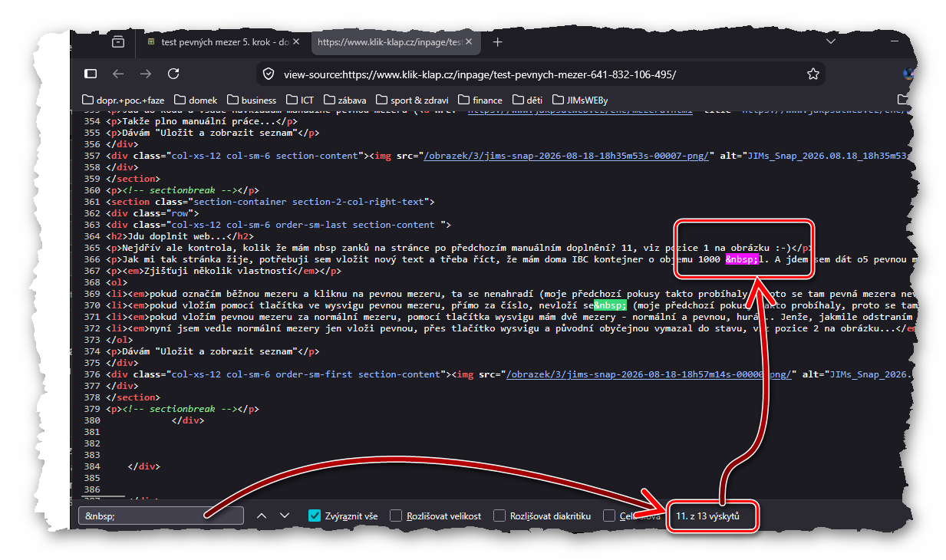The image size is (946, 560).
Task: Click the 'Dávám "Uložit a zobrazit seznam"' line 374
Action: [213, 351]
